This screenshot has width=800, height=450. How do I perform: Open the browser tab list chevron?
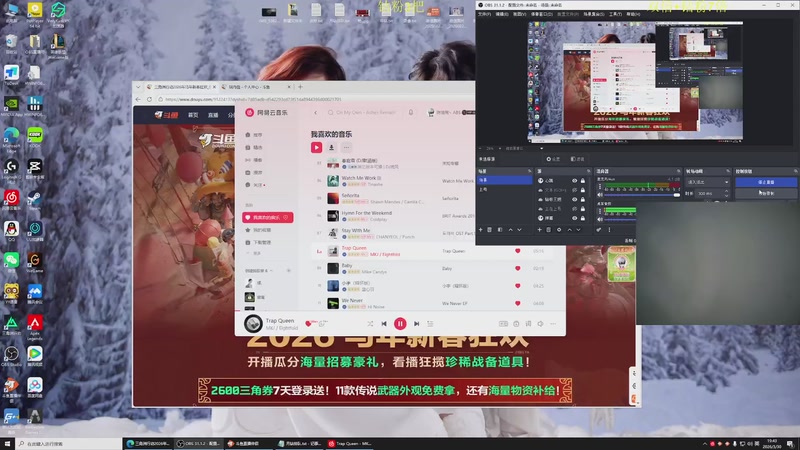138,87
